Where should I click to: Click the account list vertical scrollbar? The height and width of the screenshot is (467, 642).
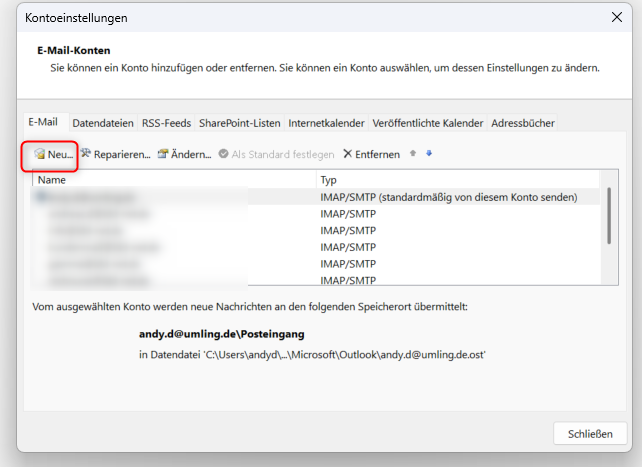click(x=608, y=215)
